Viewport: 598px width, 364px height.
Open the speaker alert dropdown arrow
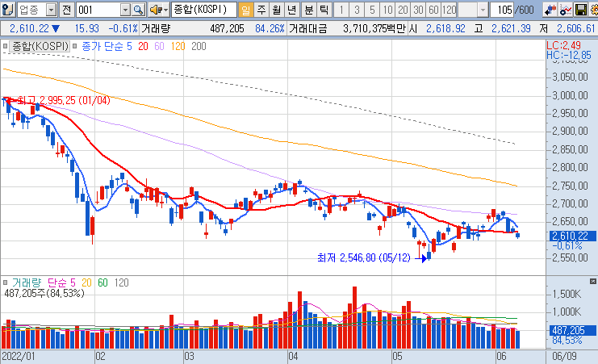166,10
